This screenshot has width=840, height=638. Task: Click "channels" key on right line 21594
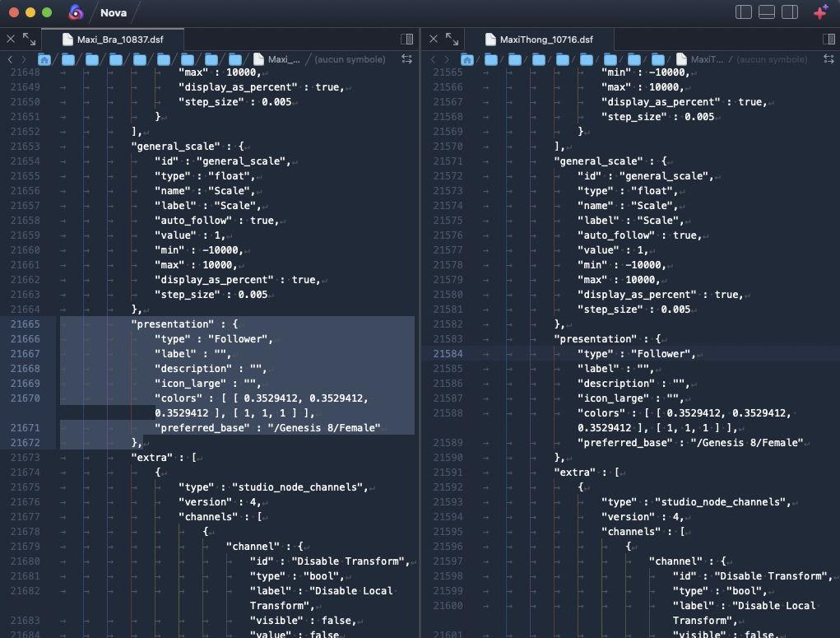[631, 531]
